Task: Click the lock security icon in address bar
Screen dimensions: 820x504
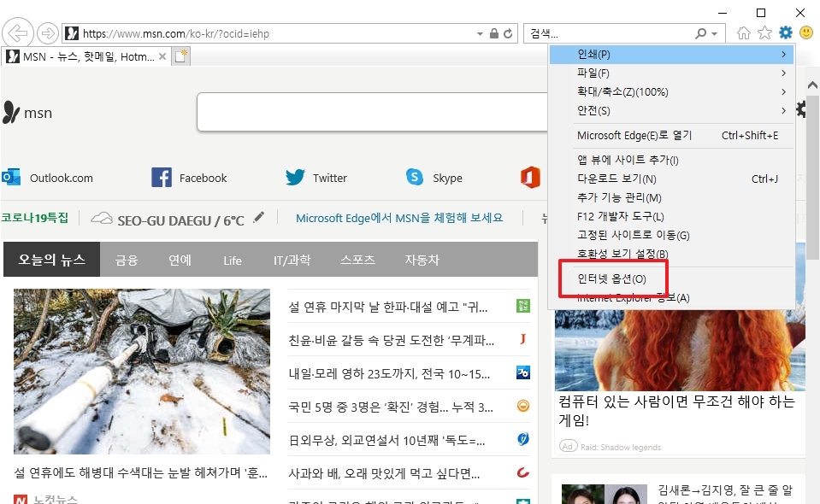Action: (493, 33)
